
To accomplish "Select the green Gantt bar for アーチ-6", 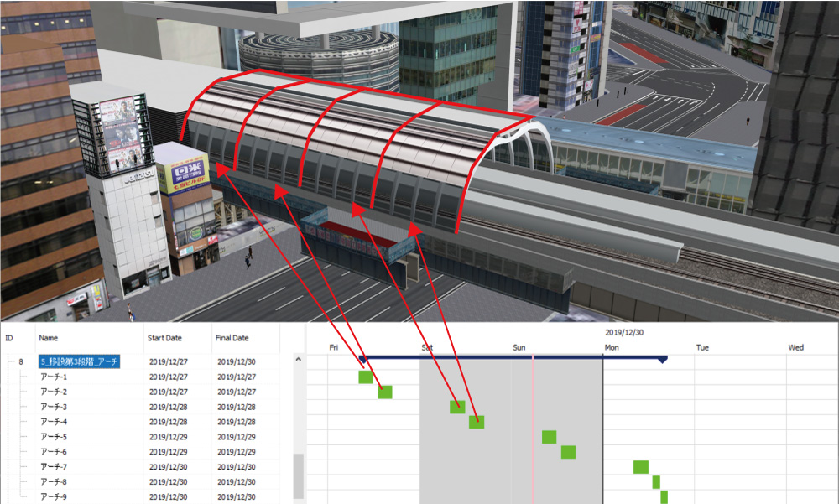I will coord(568,451).
